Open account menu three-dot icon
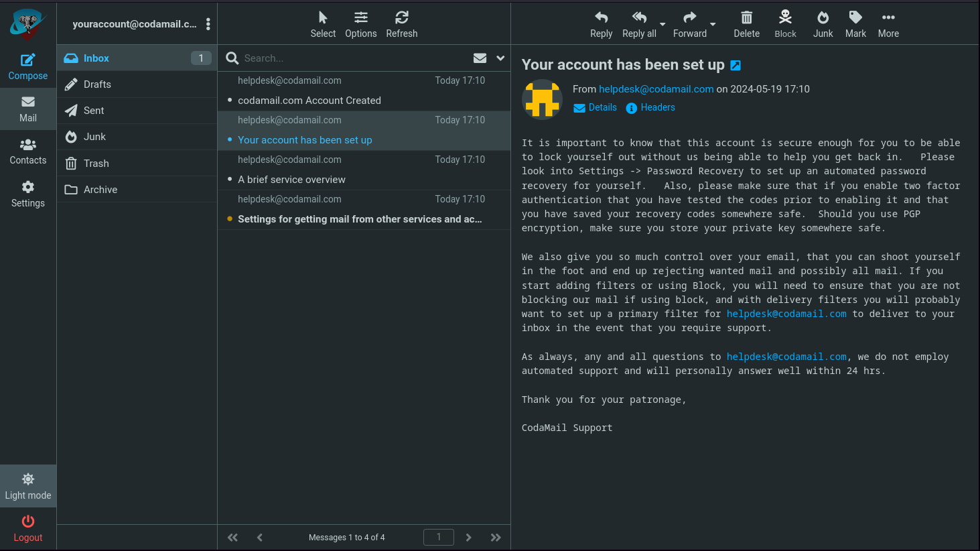The image size is (980, 551). tap(208, 24)
